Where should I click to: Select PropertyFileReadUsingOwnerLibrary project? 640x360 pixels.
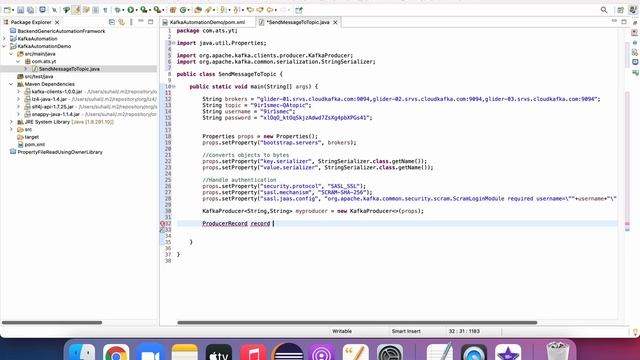coord(60,152)
